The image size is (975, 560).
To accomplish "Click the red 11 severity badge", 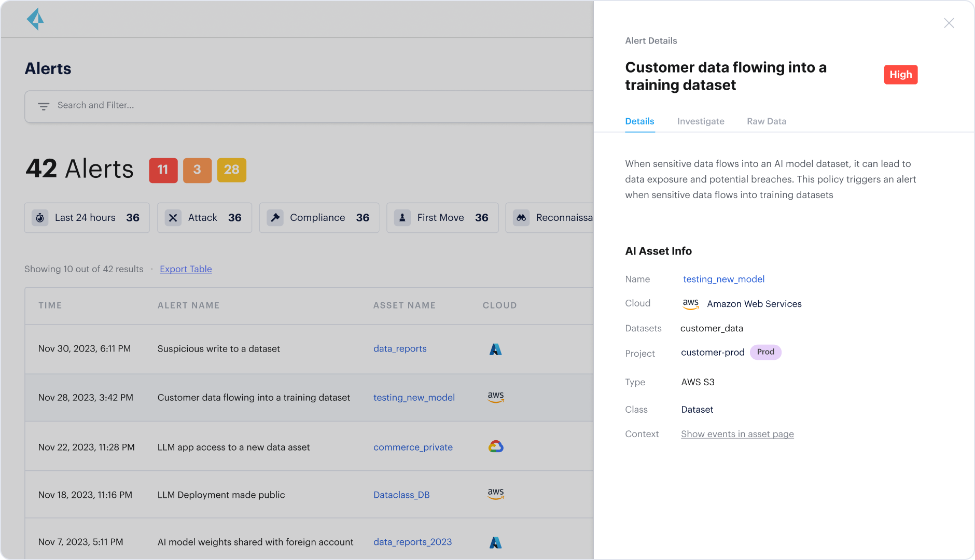I will coord(163,170).
